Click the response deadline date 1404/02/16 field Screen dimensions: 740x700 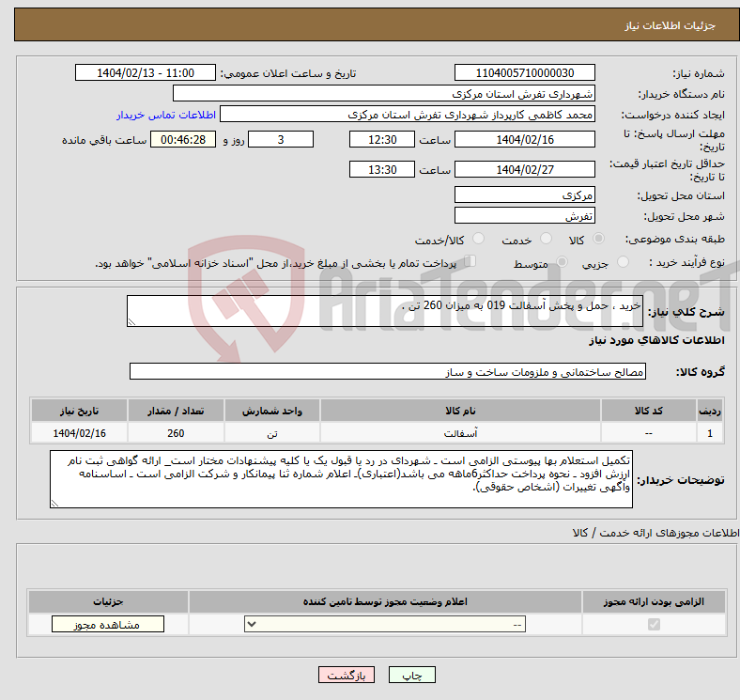524,139
